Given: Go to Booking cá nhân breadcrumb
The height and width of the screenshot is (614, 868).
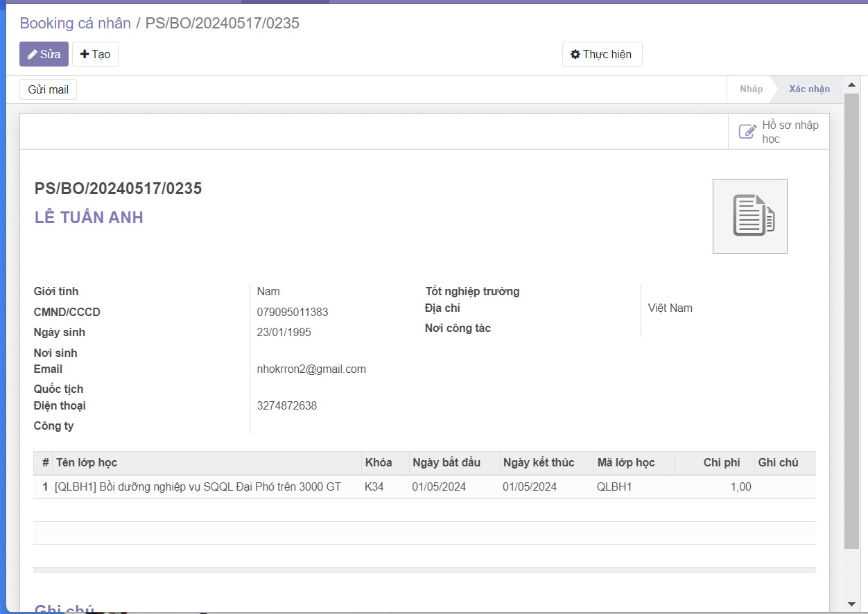Looking at the screenshot, I should tap(75, 24).
